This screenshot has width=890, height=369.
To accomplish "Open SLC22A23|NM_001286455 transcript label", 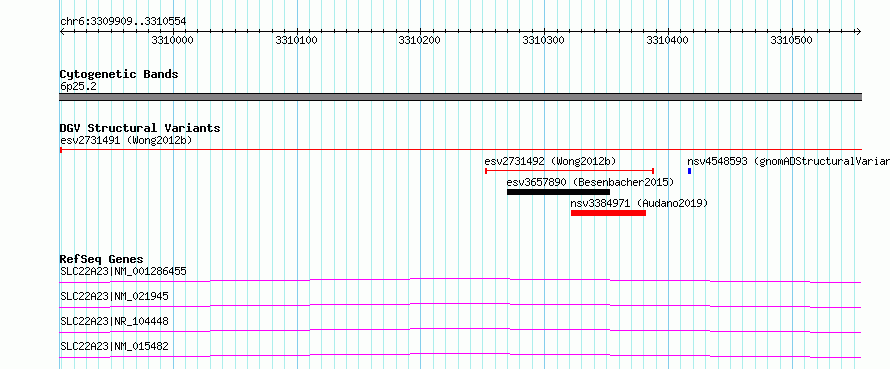I will [x=123, y=271].
